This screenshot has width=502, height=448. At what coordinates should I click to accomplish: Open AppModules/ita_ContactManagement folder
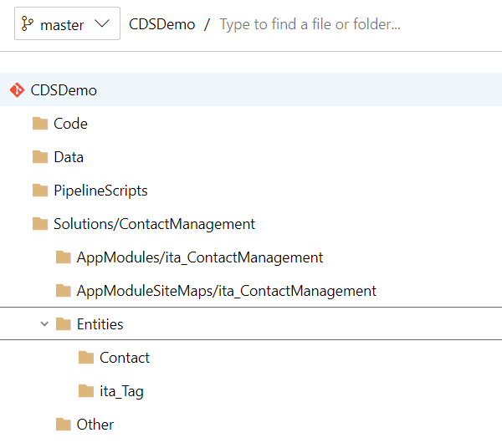(200, 257)
